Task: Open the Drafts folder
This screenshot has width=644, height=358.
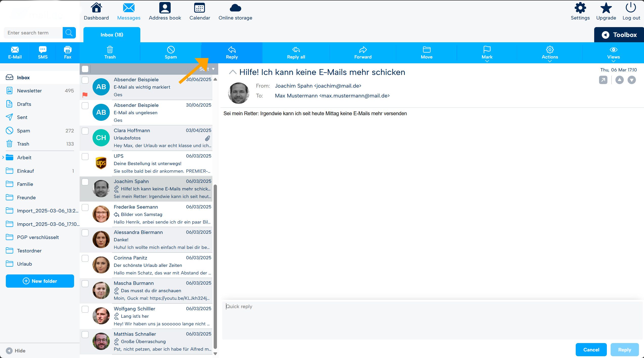Action: click(40, 104)
